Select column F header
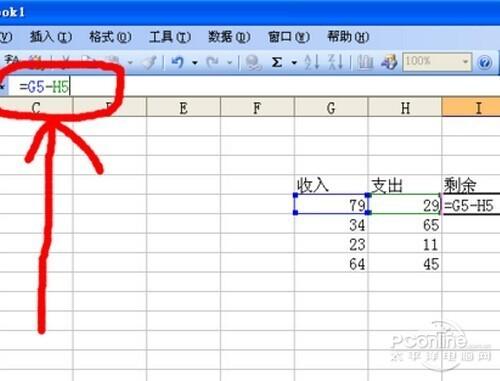Viewport: 500px width, 381px height. (x=257, y=107)
